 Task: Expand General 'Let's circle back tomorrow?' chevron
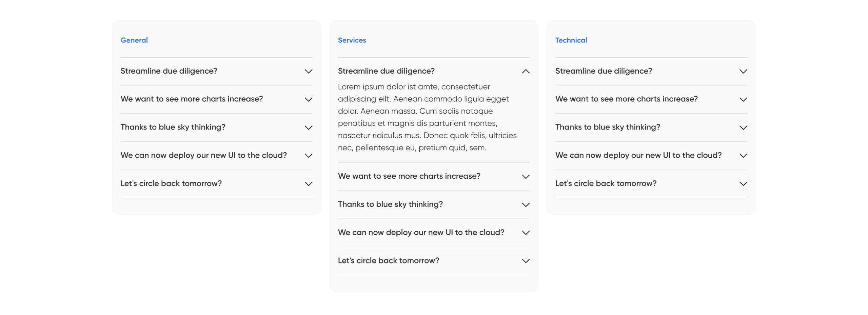pos(308,184)
